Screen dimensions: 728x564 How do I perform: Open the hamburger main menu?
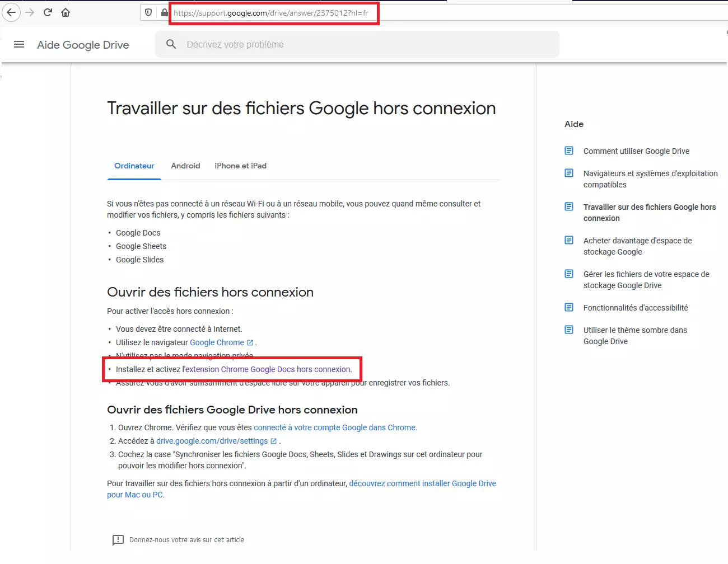coord(19,45)
